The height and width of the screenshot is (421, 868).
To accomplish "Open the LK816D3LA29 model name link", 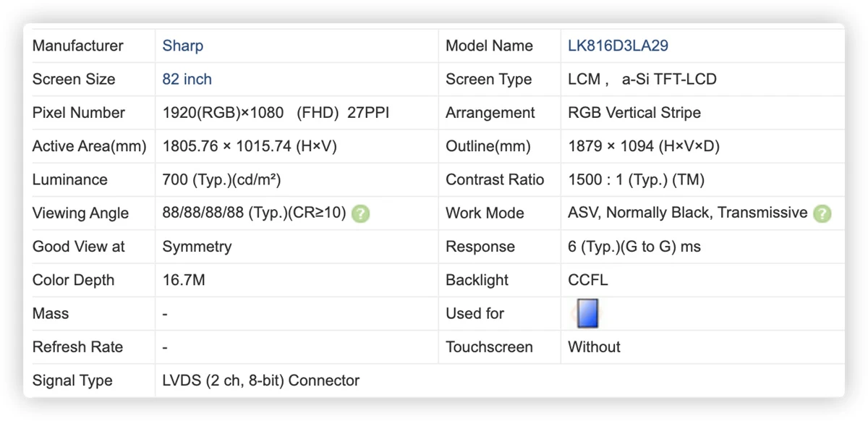I will pos(618,46).
